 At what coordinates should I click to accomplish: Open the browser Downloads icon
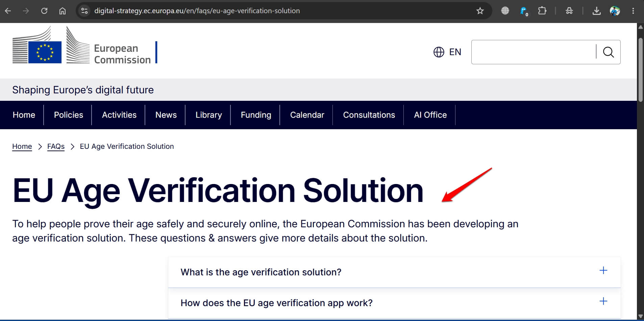tap(597, 11)
